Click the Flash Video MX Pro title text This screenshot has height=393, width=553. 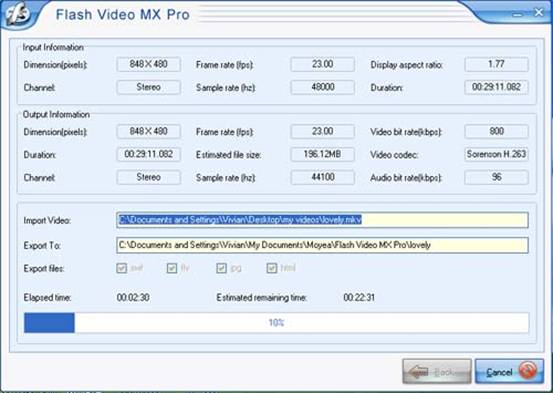click(x=123, y=14)
